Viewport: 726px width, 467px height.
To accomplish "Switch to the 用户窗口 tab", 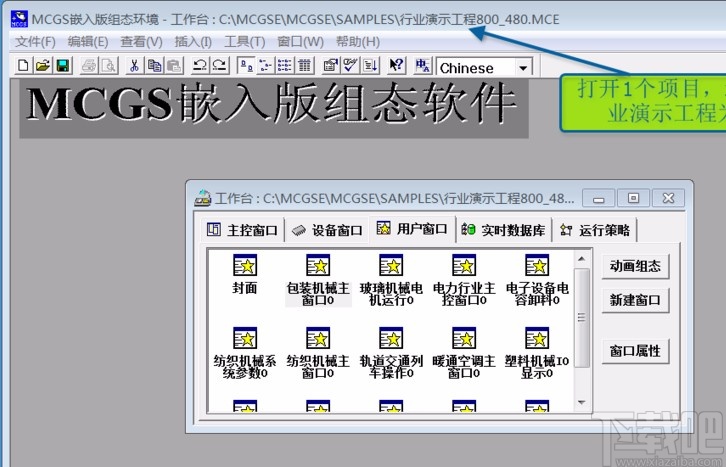I will click(x=412, y=229).
